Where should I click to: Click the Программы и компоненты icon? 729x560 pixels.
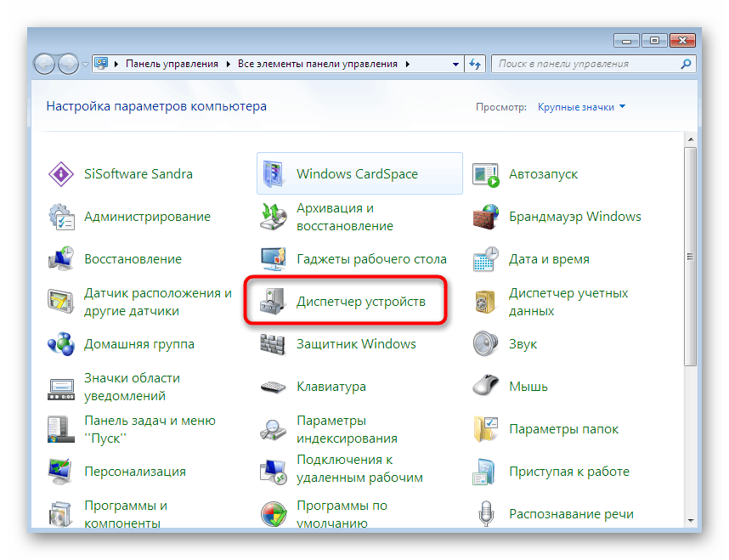61,514
